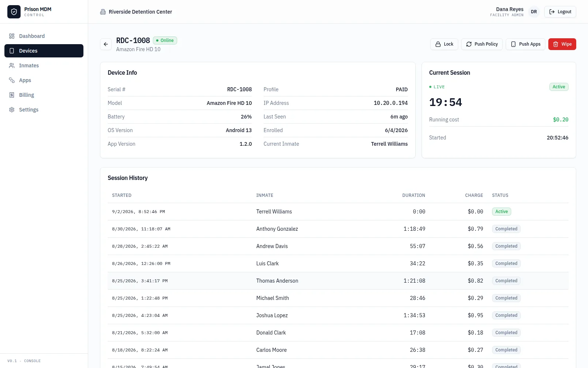Select the Thomas Anderson inmate name
This screenshot has width=588, height=368.
point(277,281)
